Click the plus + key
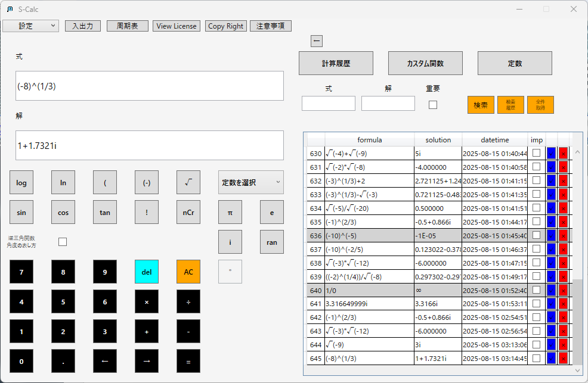The image size is (588, 383). tap(147, 331)
